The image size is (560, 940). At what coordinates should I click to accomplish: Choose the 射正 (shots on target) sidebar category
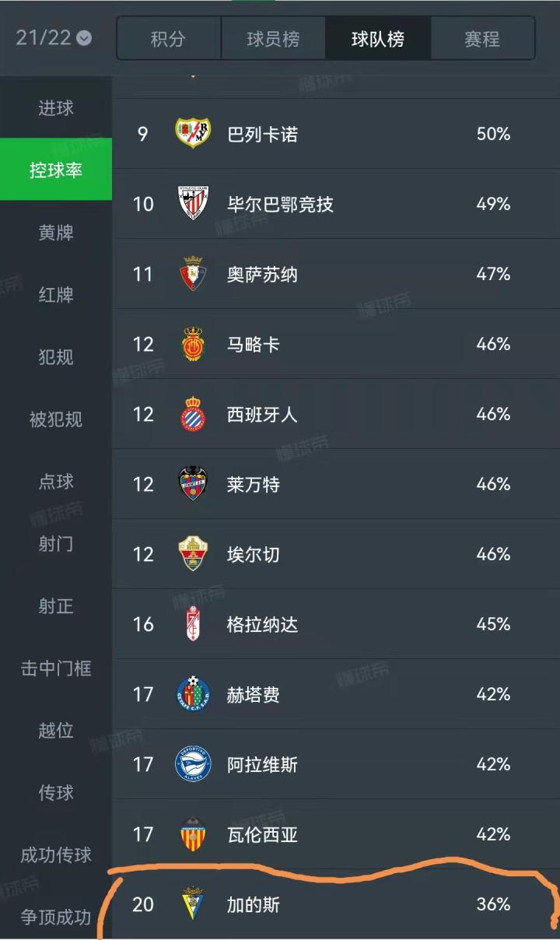pyautogui.click(x=56, y=606)
